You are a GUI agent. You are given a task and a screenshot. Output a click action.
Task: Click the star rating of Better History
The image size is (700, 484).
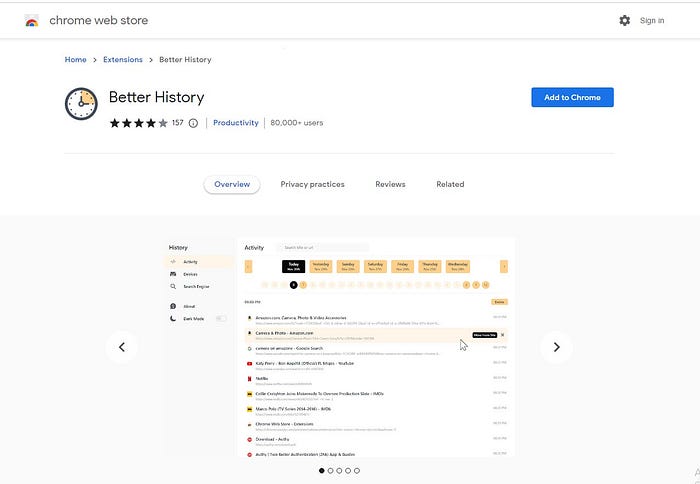(138, 123)
